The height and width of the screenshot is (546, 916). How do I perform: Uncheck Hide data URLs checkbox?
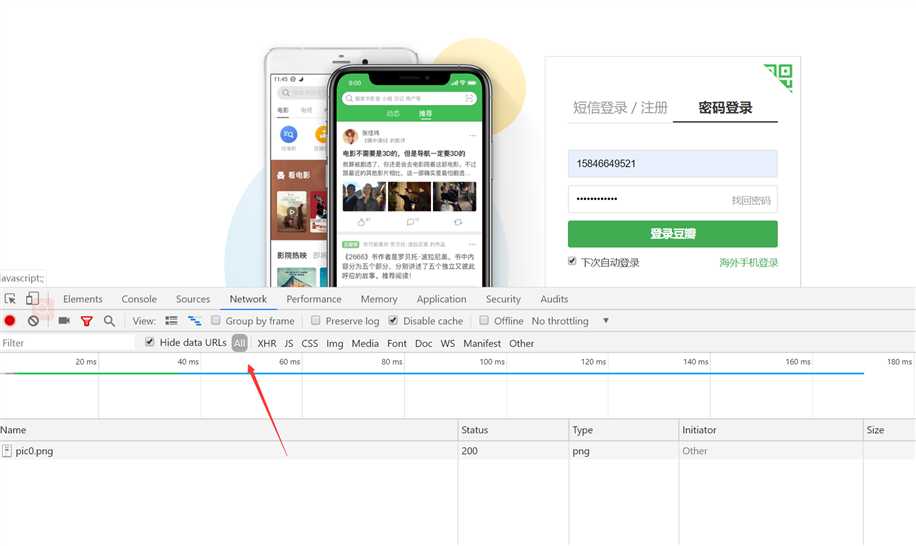[150, 342]
